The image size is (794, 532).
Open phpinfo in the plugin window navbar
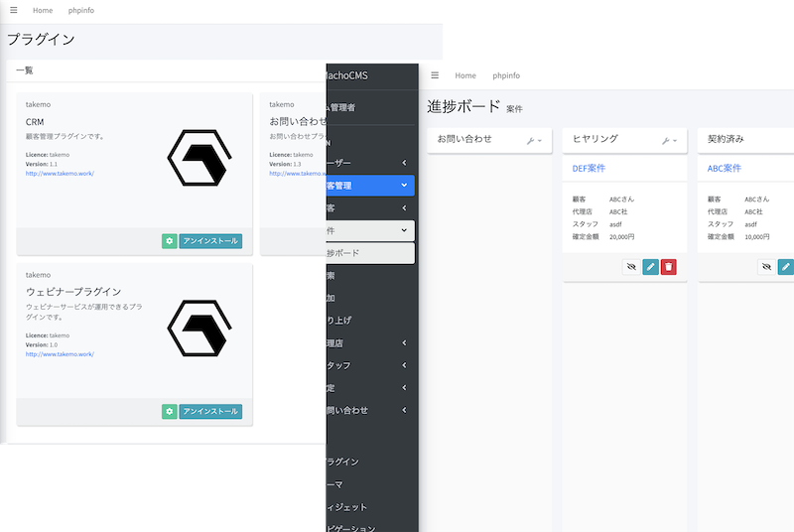[x=81, y=10]
